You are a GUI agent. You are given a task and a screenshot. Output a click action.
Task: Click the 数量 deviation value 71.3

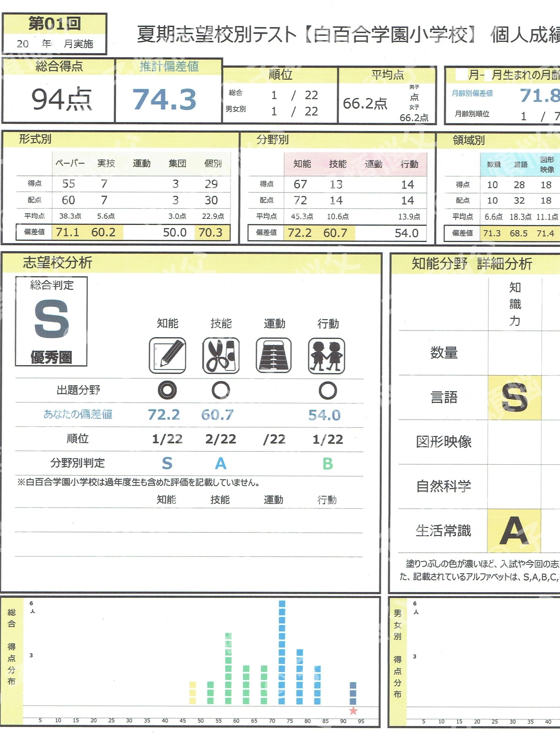click(492, 233)
